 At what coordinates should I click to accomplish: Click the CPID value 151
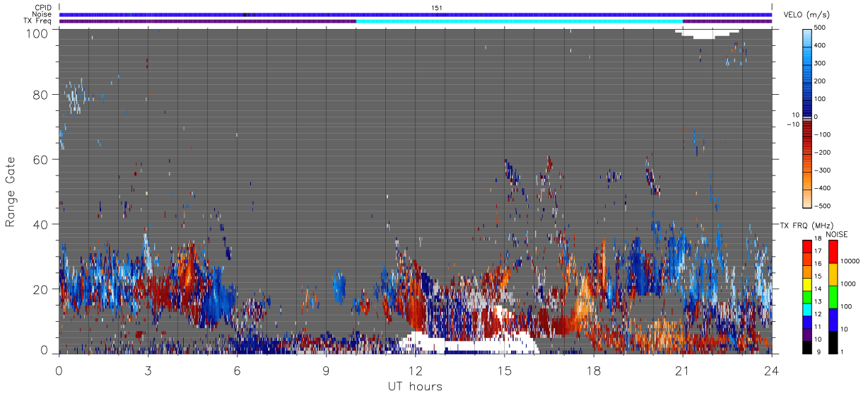click(437, 8)
